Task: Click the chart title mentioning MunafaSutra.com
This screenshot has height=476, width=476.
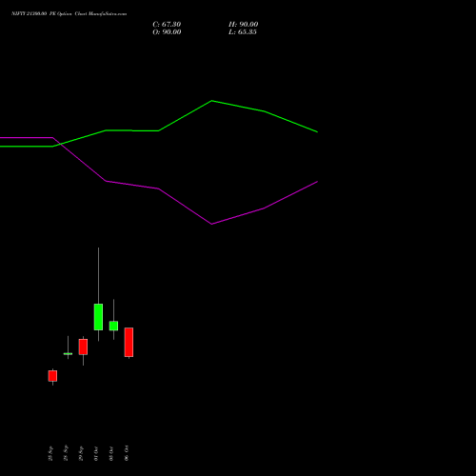Action: coord(69,13)
